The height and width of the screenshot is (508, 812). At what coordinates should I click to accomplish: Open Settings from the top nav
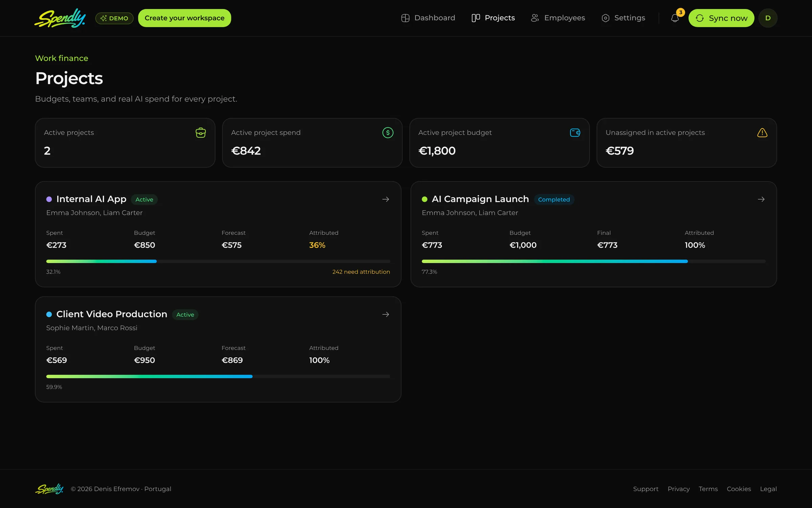623,18
